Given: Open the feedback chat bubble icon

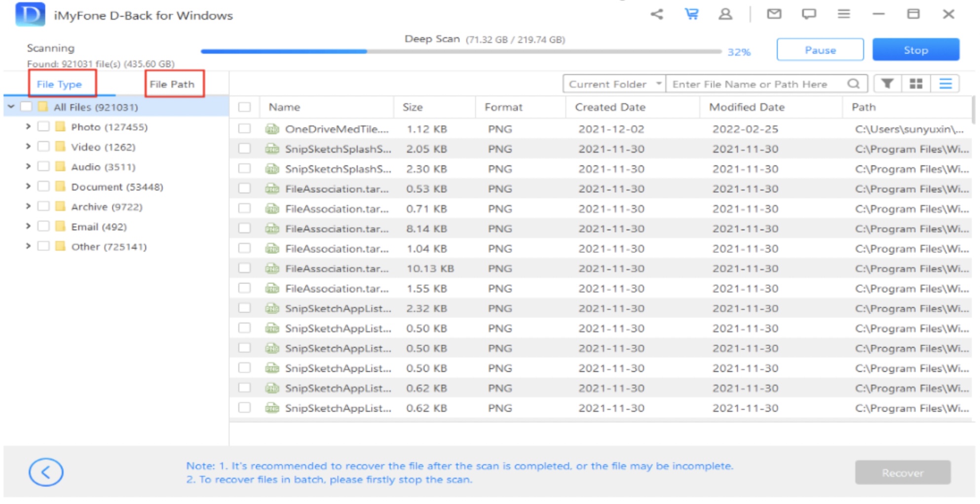Looking at the screenshot, I should (x=808, y=14).
